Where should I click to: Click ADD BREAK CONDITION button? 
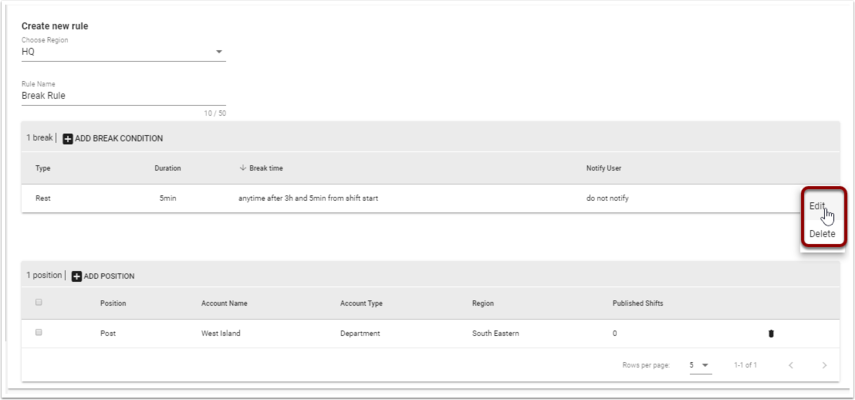tap(113, 139)
